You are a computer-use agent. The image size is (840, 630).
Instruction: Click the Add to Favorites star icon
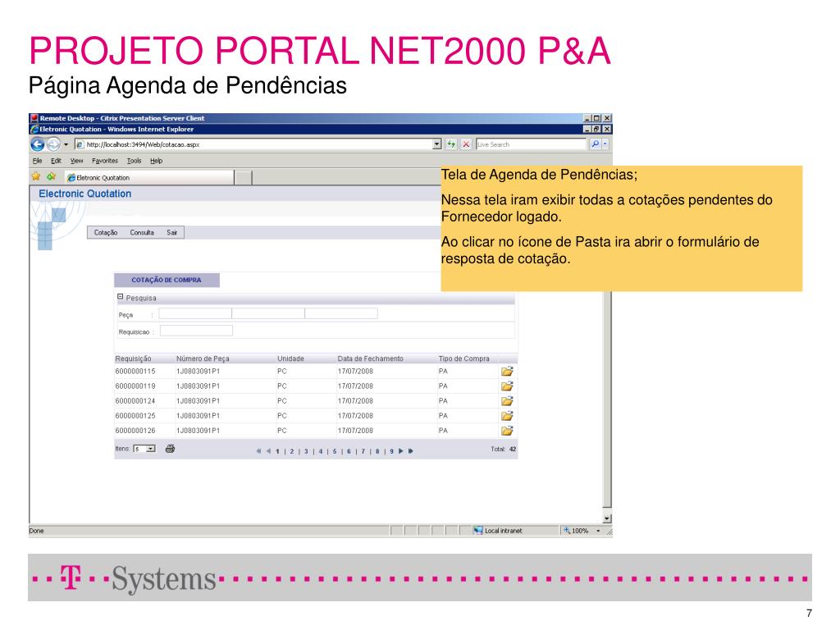[x=51, y=176]
